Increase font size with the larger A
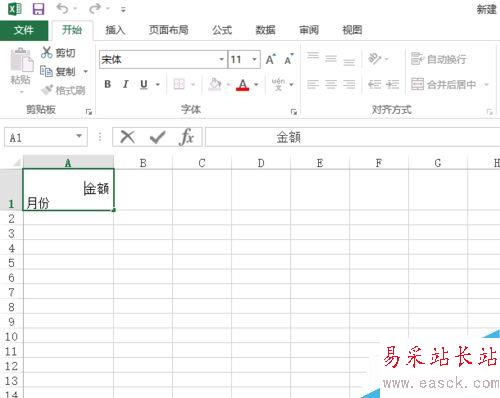 pyautogui.click(x=271, y=59)
